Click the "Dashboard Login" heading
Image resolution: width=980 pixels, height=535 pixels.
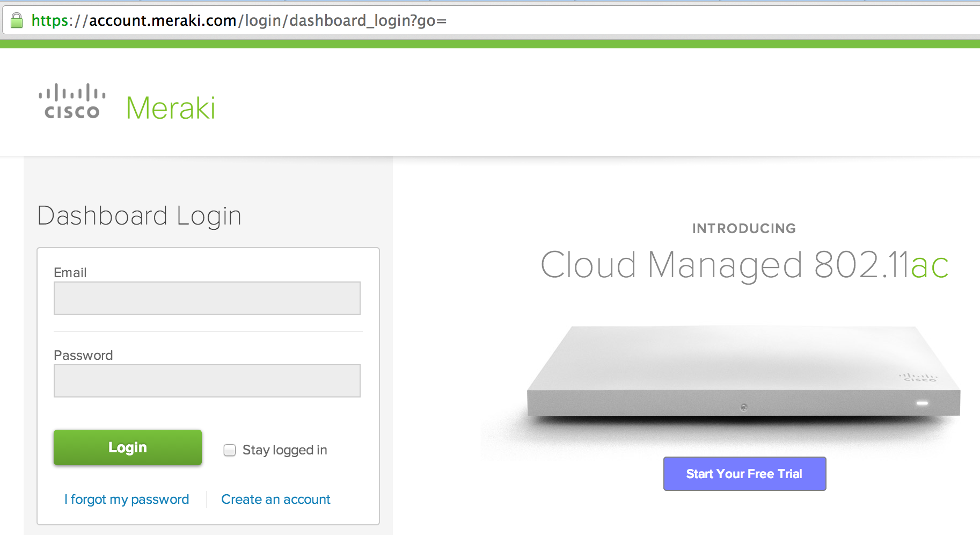tap(140, 216)
